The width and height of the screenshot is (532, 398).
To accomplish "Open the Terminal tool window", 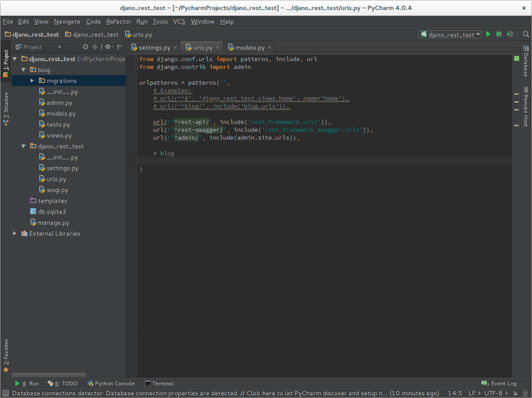I will point(159,384).
